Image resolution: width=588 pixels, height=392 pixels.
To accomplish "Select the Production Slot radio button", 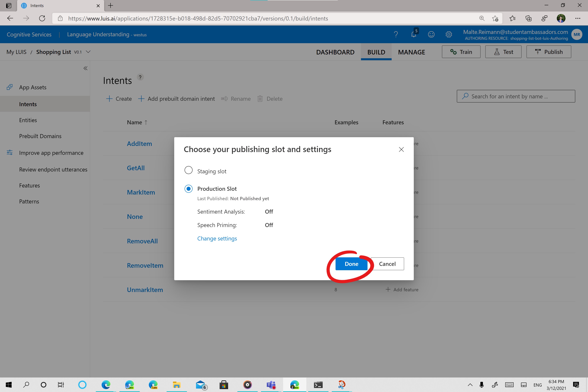I will 189,189.
